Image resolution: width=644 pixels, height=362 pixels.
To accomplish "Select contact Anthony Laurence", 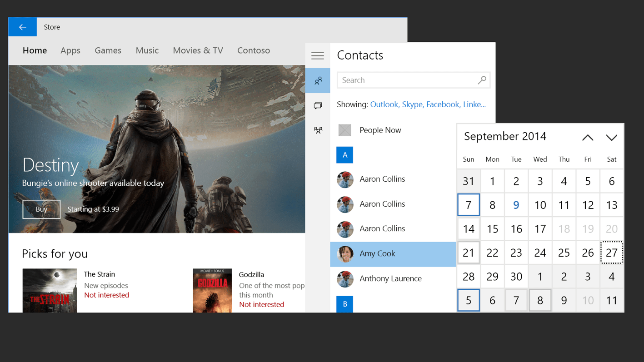I will click(x=391, y=278).
